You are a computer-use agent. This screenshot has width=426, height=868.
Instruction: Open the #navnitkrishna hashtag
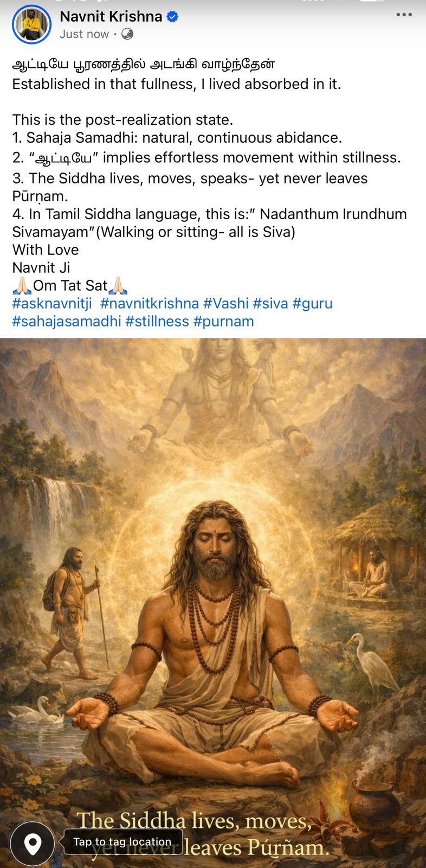[x=150, y=303]
